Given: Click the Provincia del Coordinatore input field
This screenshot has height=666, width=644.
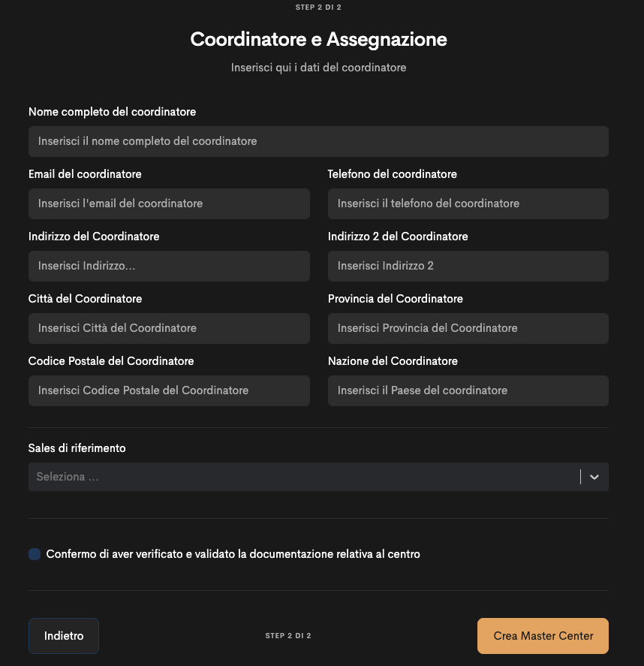Looking at the screenshot, I should pyautogui.click(x=468, y=328).
